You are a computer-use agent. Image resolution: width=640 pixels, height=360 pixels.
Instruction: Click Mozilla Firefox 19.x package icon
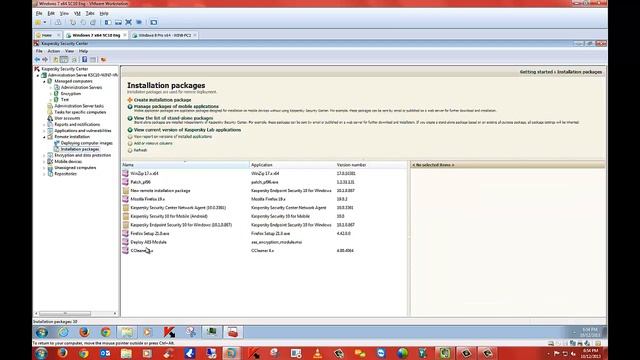click(125, 199)
